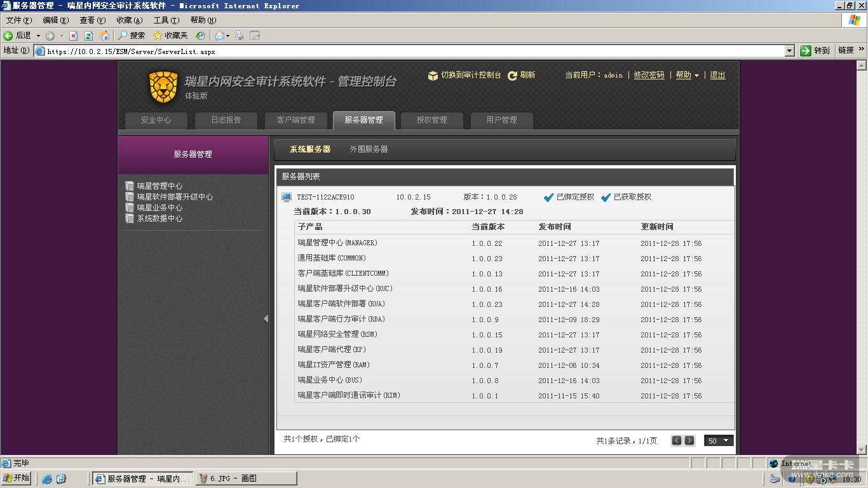Click the IE Home toolbar icon
This screenshot has height=488, width=868.
pos(104,36)
